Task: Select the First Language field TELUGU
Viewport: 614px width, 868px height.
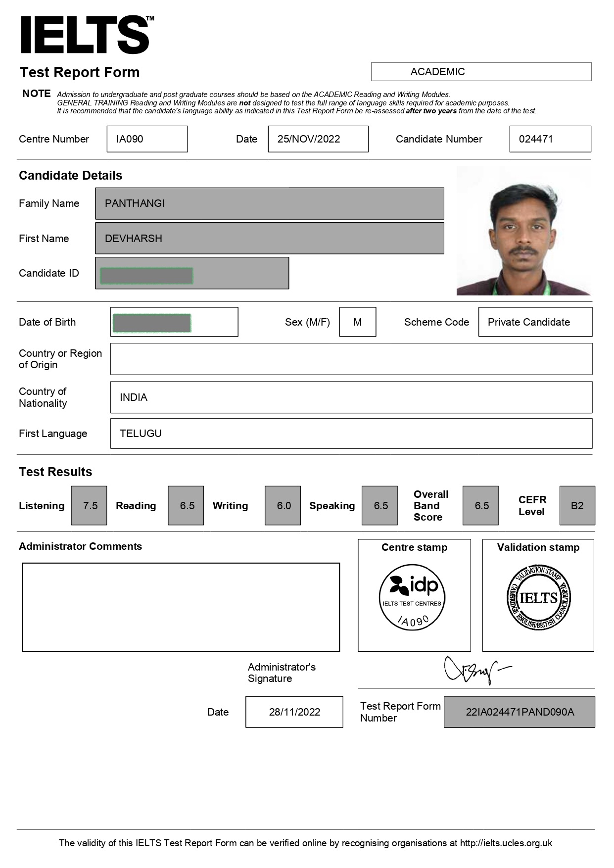Action: pos(351,434)
